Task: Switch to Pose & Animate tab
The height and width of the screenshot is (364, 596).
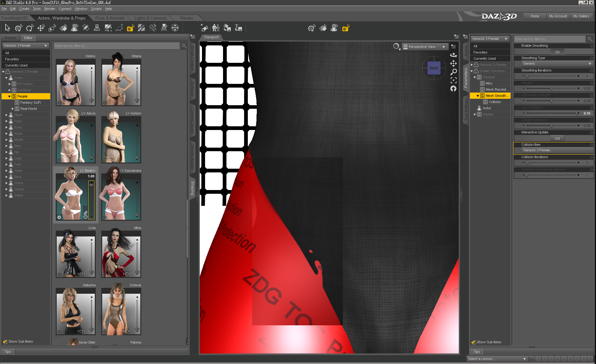Action: click(x=110, y=18)
